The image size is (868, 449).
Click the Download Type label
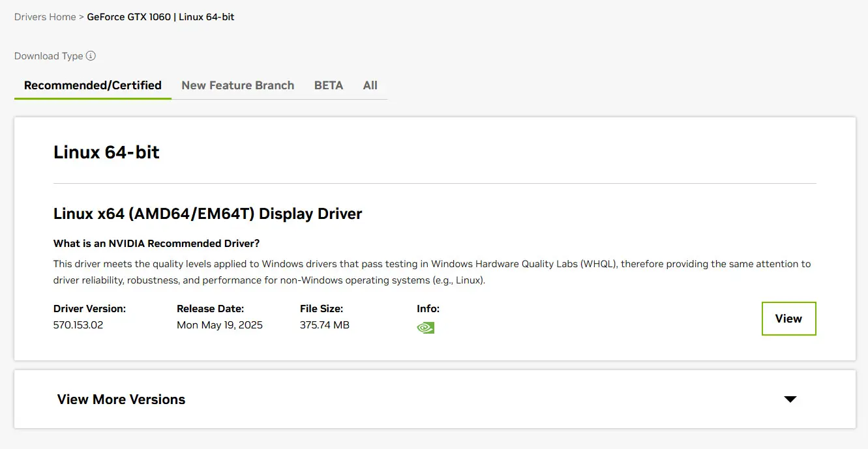click(x=48, y=56)
